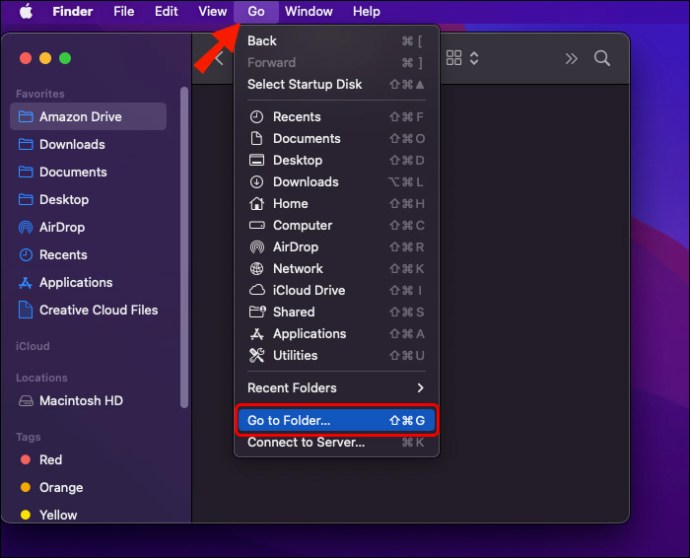The height and width of the screenshot is (558, 690).
Task: Choose Go to Folder… menu item
Action: (x=337, y=420)
